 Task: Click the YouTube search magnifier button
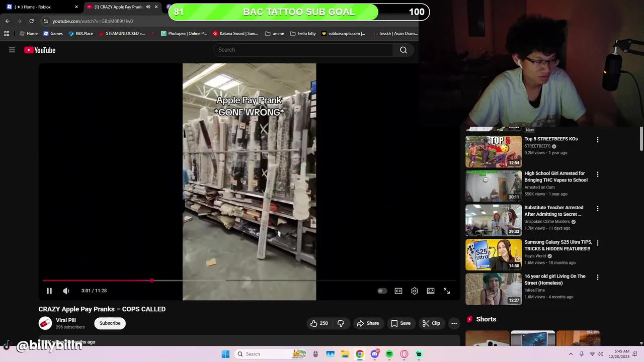[x=404, y=50]
